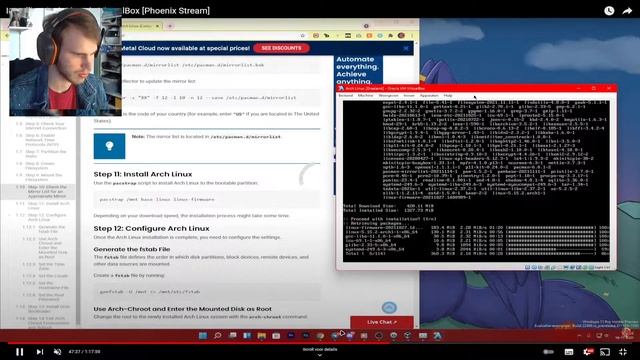Click the Windows Start button on taskbar
This screenshot has height=360, width=640.
click(x=202, y=336)
